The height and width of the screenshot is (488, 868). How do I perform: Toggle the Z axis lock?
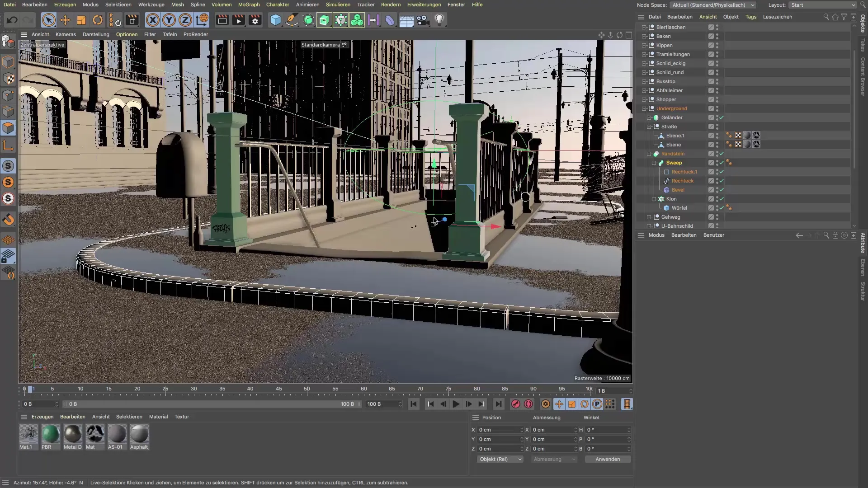tap(185, 20)
